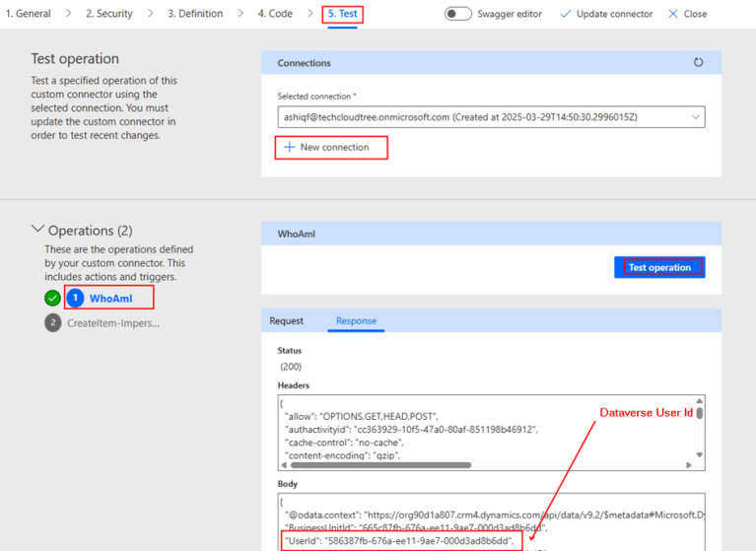Switch to the Response tab
Image resolution: width=756 pixels, height=551 pixels.
(x=356, y=320)
